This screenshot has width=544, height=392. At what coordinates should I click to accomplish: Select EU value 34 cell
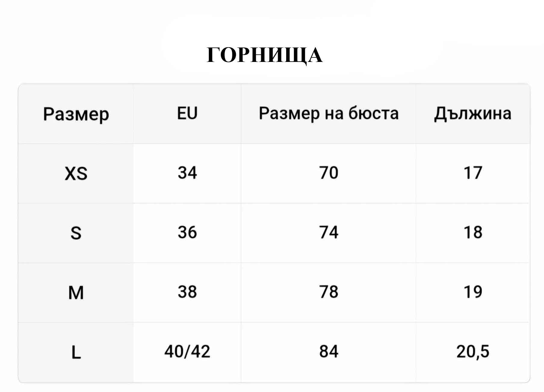point(187,173)
